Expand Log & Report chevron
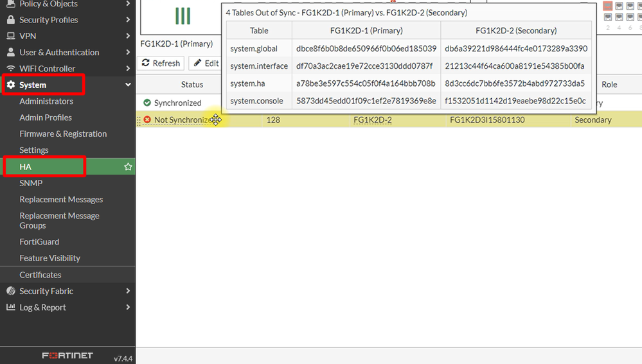 tap(128, 307)
